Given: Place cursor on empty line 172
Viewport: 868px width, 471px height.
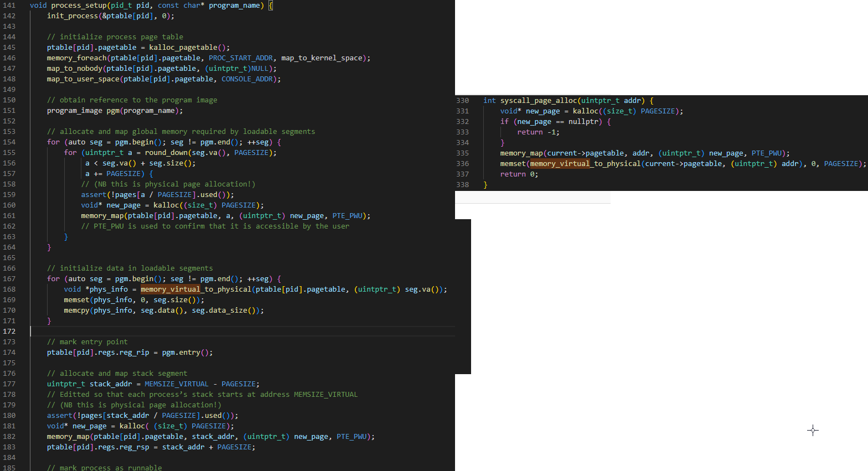Looking at the screenshot, I should pyautogui.click(x=221, y=332).
